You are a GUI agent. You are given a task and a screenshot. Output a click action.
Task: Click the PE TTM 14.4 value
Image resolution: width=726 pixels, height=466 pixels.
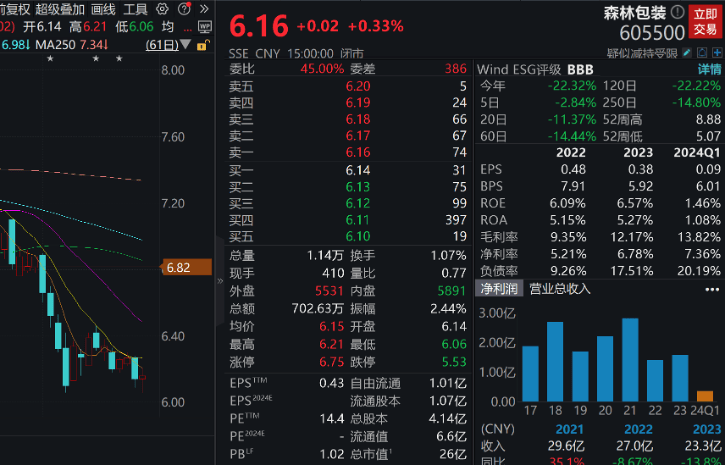(332, 419)
